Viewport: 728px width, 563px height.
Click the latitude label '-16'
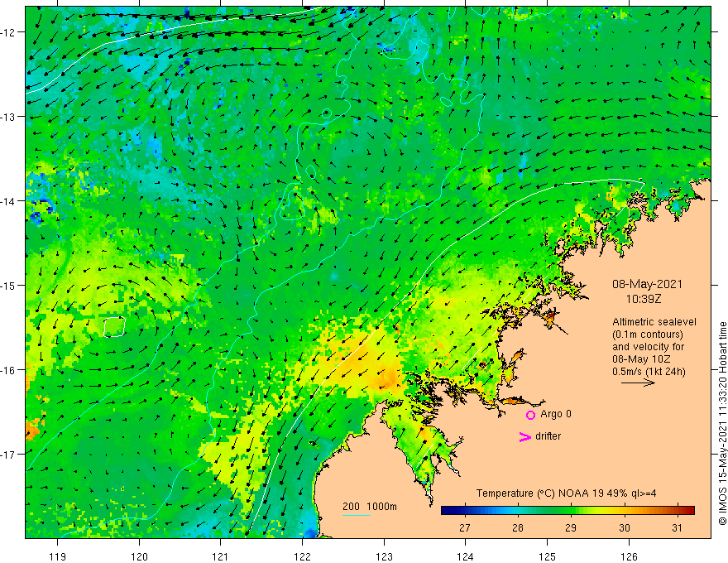click(8, 370)
